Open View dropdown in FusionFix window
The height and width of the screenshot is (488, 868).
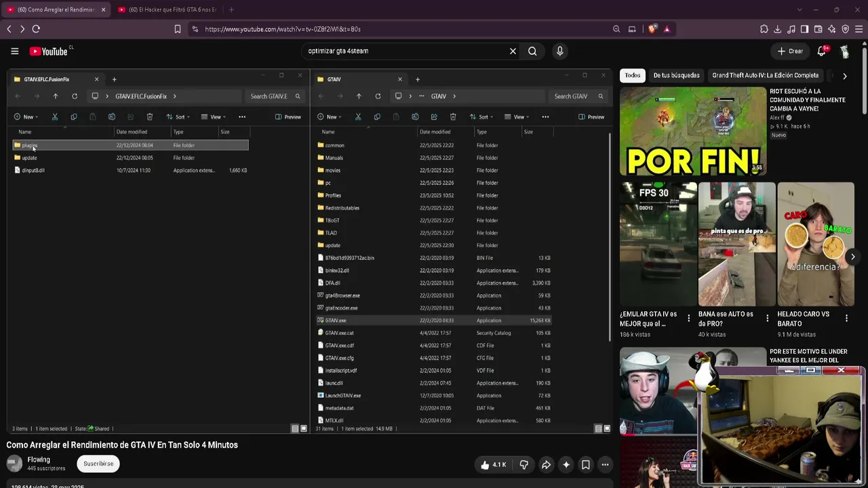click(214, 117)
